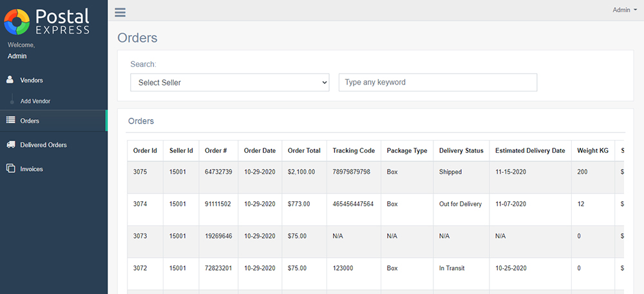Click order number 64732739
This screenshot has height=294, width=644.
tap(218, 172)
